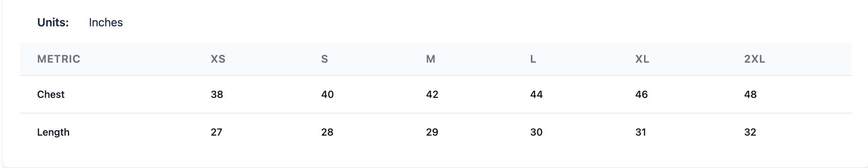Select the XS chest value 38
Image resolution: width=868 pixels, height=168 pixels.
pos(217,94)
